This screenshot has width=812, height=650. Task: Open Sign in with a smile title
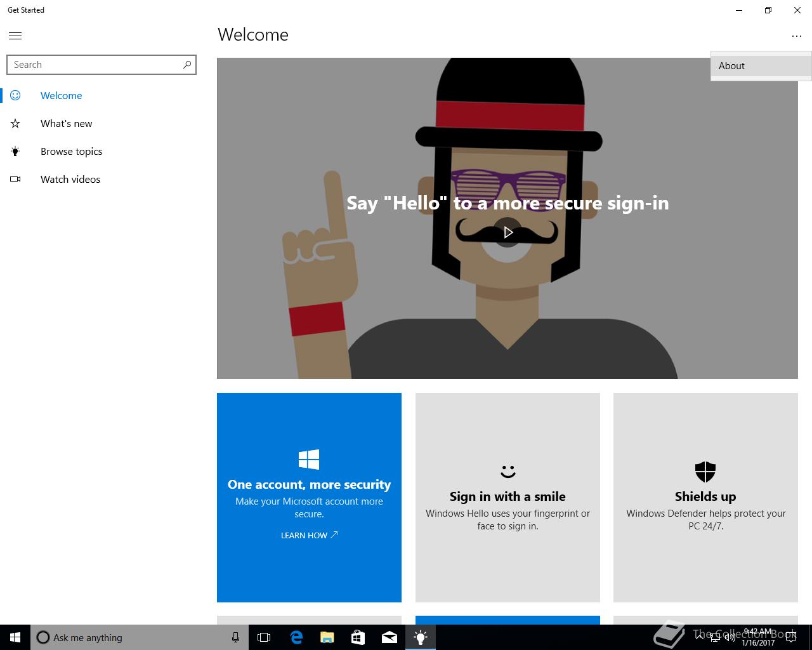[x=507, y=496]
